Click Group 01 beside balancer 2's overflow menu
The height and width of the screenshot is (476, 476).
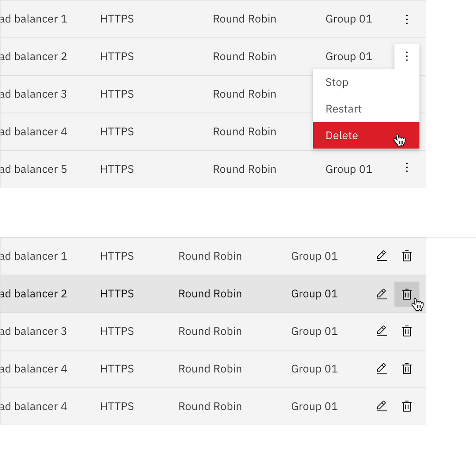pos(349,57)
